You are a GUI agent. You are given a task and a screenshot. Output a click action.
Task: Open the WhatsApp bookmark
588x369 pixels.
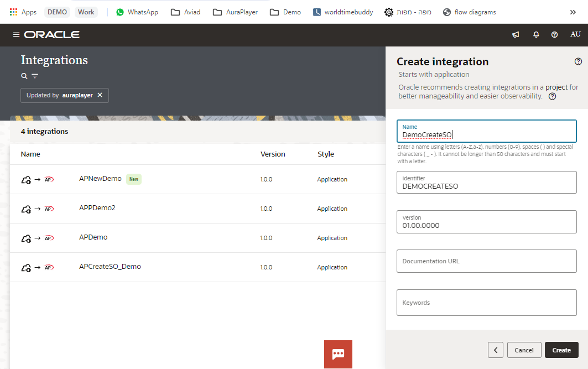coord(137,12)
